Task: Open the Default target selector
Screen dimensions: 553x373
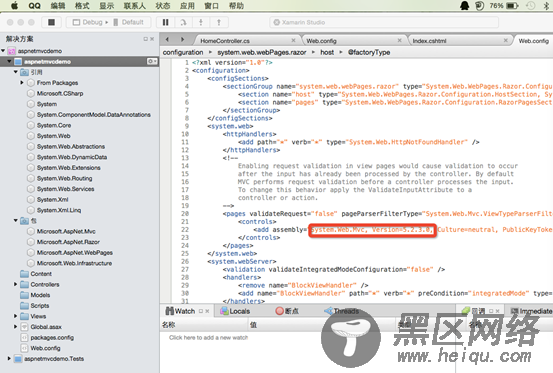Action: click(x=128, y=22)
